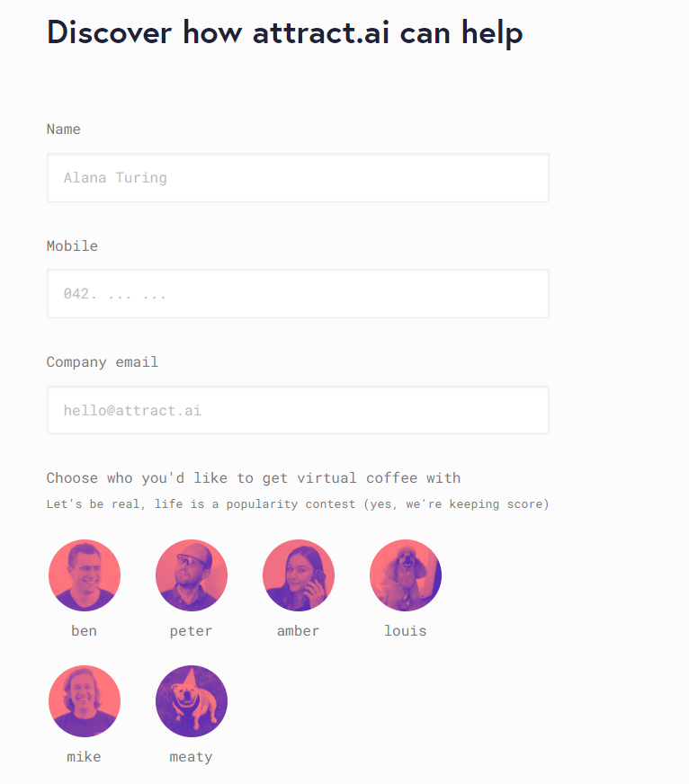Click the 'Company email' field label
The height and width of the screenshot is (784, 689).
click(x=102, y=361)
